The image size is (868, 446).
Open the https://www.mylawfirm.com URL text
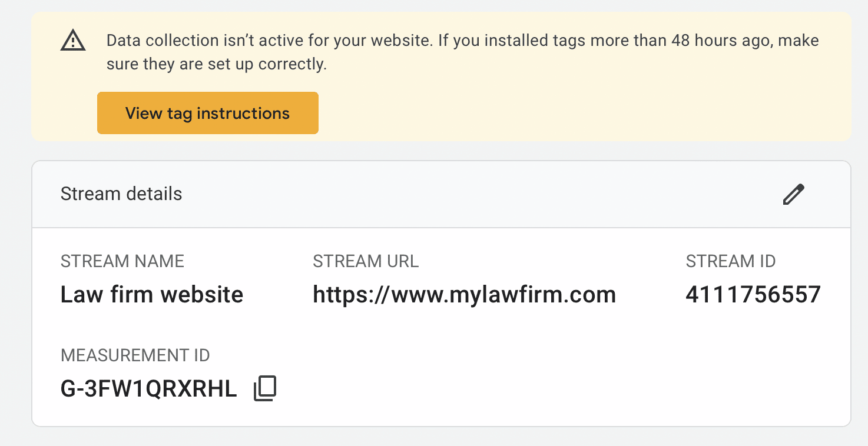pos(465,294)
